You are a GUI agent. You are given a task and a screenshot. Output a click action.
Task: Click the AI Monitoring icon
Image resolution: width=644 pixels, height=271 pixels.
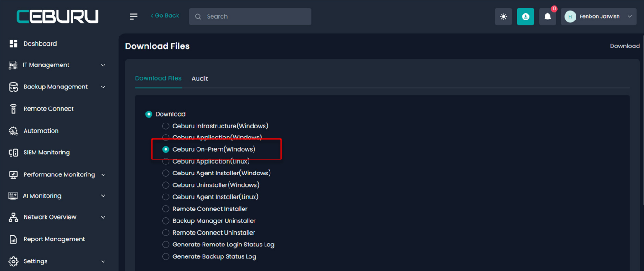[x=13, y=196]
